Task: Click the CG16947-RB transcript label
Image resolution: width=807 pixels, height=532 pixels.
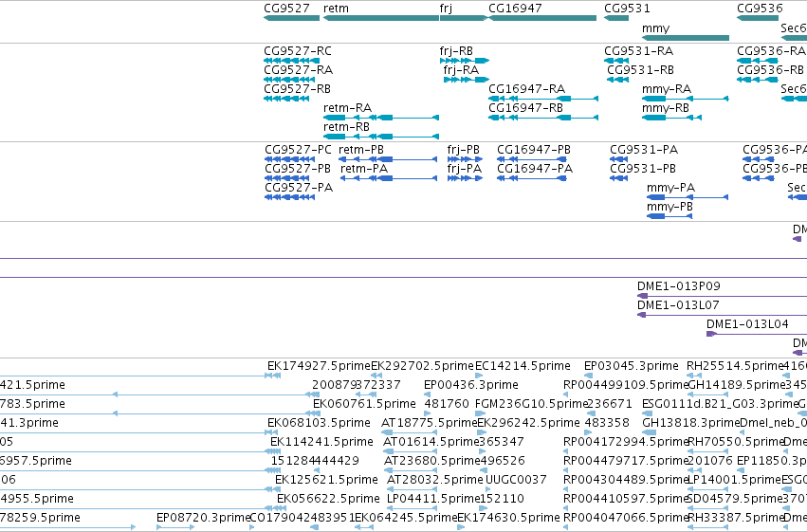Action: pos(525,108)
